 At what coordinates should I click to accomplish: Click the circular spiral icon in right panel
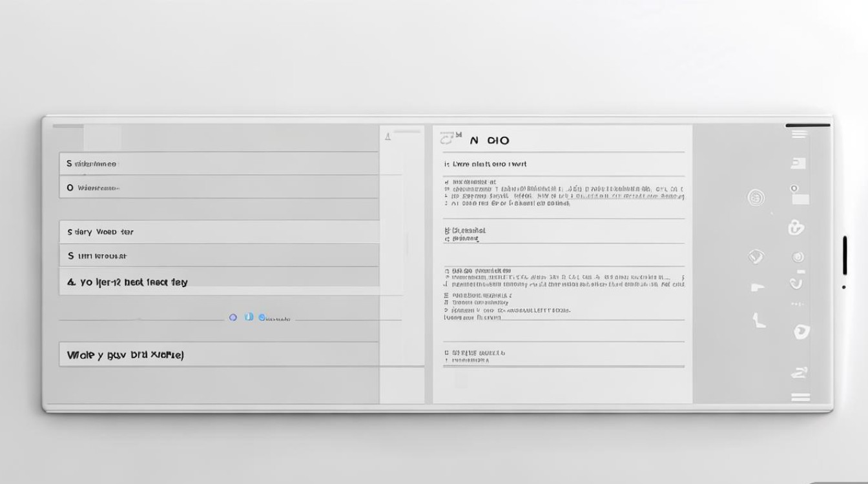(756, 197)
